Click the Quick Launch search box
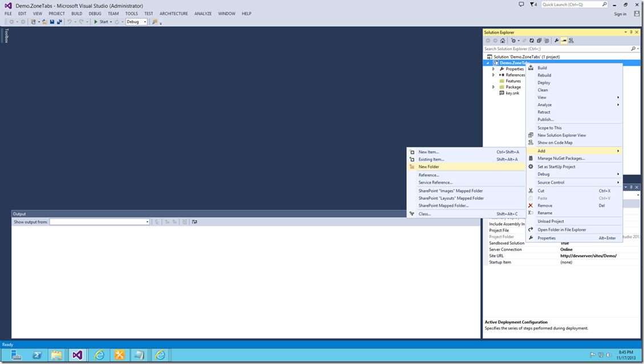644x364 pixels. click(x=574, y=5)
